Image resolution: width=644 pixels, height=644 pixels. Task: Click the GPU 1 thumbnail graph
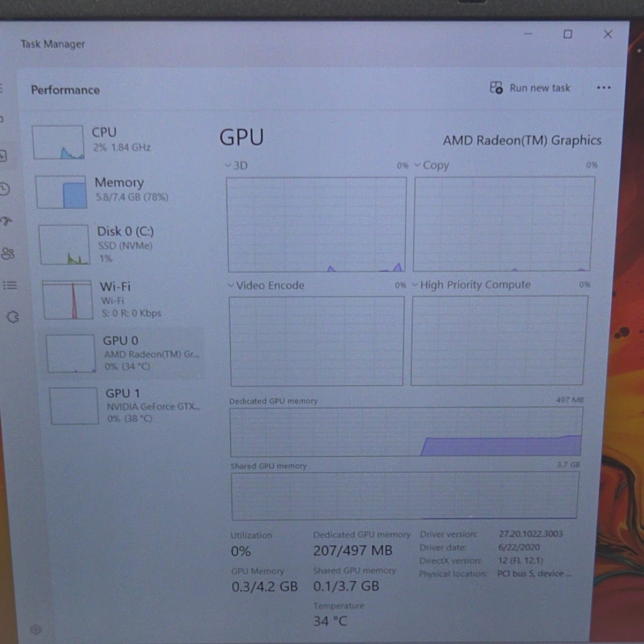[74, 406]
